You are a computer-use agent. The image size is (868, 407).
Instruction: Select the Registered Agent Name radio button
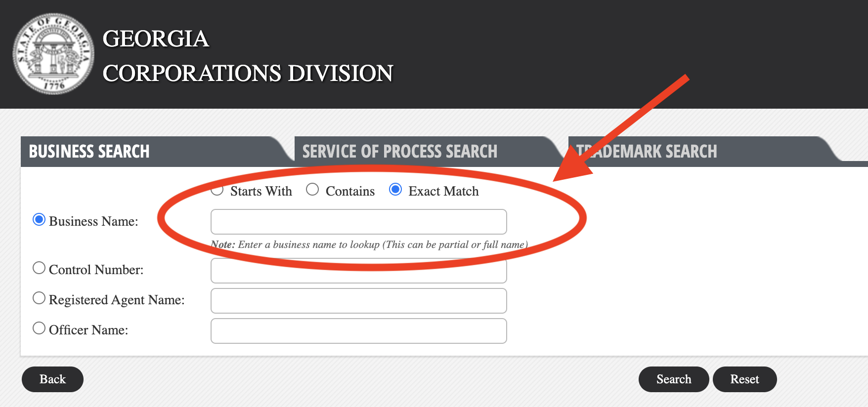39,298
